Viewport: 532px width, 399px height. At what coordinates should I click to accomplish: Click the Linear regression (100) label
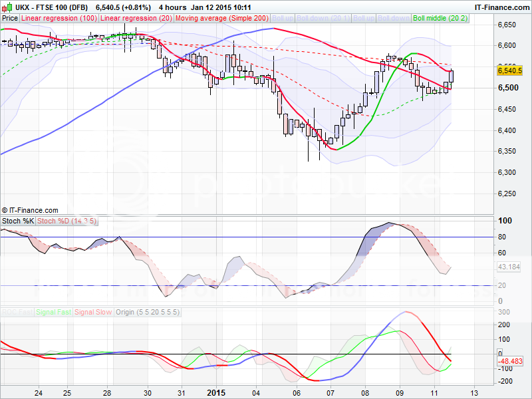tap(59, 19)
